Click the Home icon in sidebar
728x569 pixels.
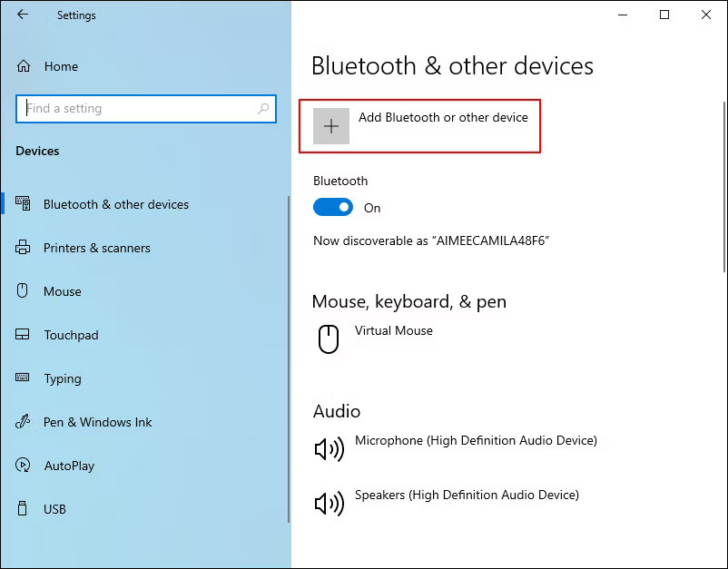pos(25,66)
